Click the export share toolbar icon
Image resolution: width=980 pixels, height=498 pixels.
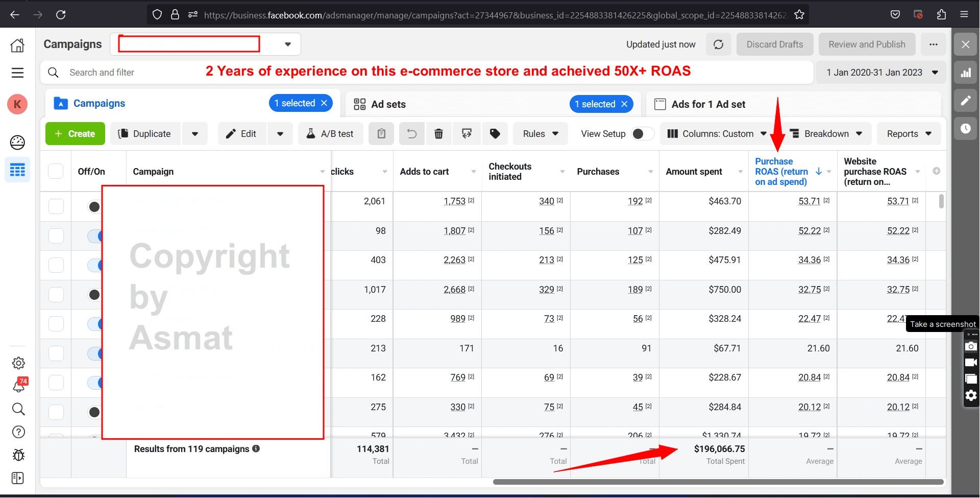pos(467,134)
